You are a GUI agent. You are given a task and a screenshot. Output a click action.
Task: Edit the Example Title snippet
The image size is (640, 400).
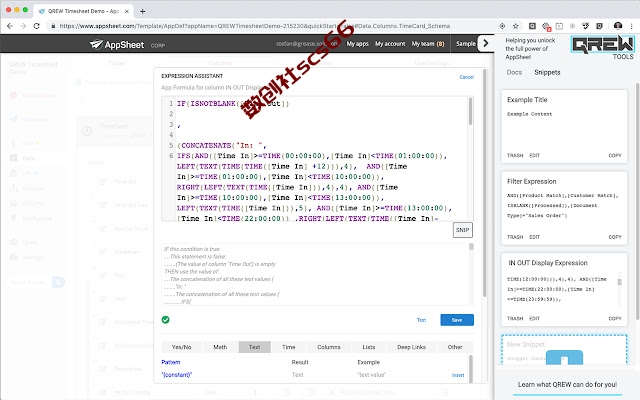(535, 156)
